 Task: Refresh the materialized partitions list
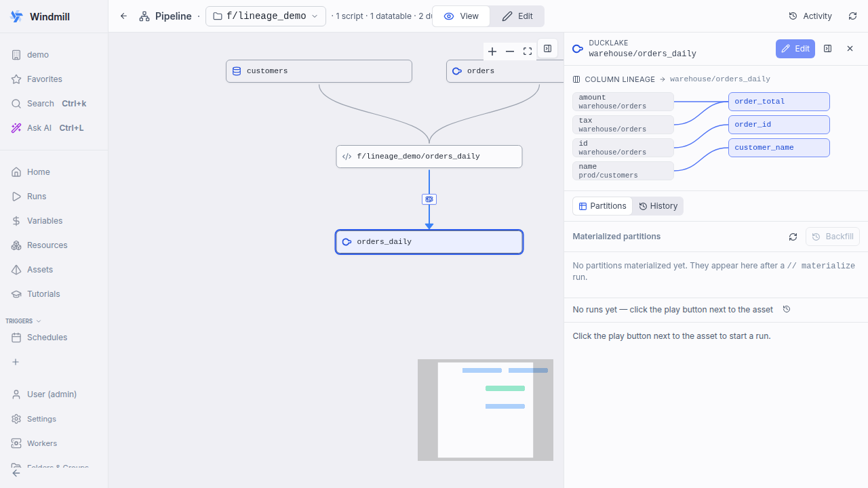click(x=793, y=237)
